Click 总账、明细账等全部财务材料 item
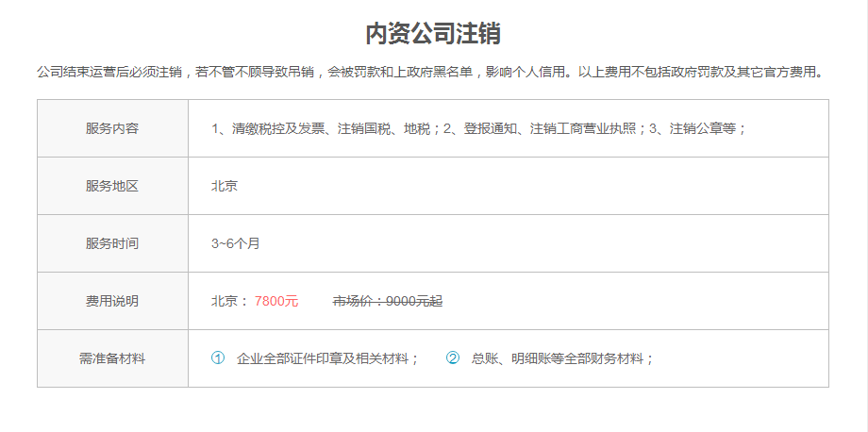The width and height of the screenshot is (868, 432). tap(562, 358)
